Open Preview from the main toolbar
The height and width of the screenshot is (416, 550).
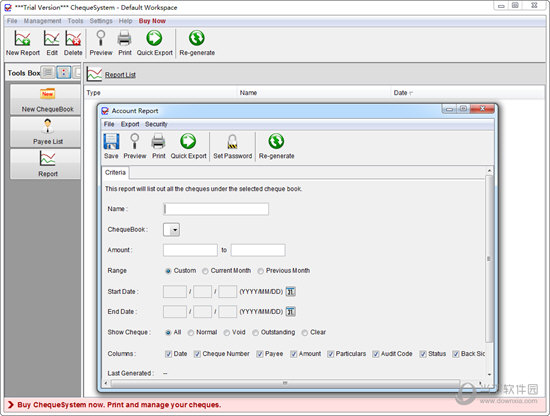pyautogui.click(x=101, y=43)
